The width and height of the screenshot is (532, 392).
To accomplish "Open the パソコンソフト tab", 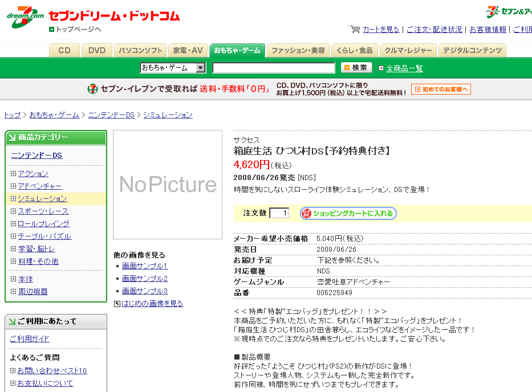I will (140, 51).
